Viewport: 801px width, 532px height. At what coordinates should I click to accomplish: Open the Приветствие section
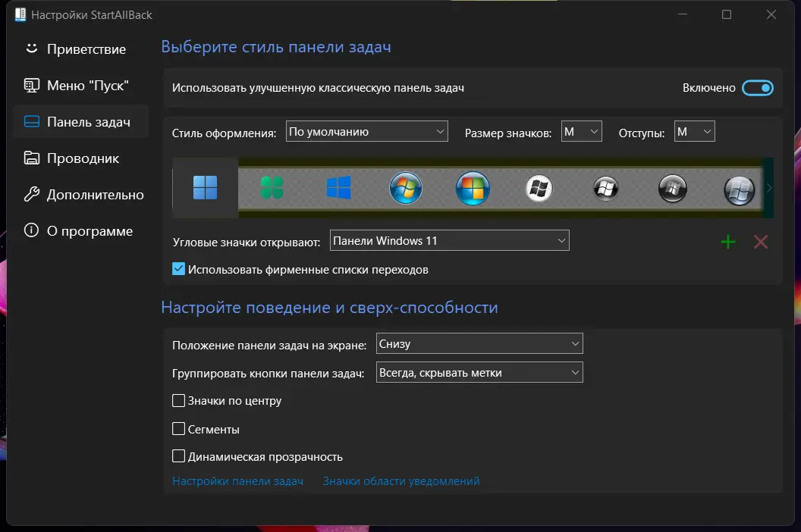[80, 49]
